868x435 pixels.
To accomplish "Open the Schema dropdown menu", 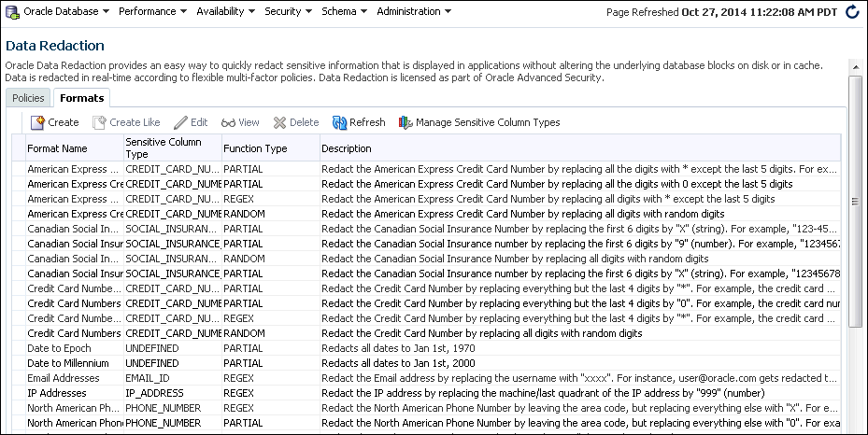I will coord(345,11).
